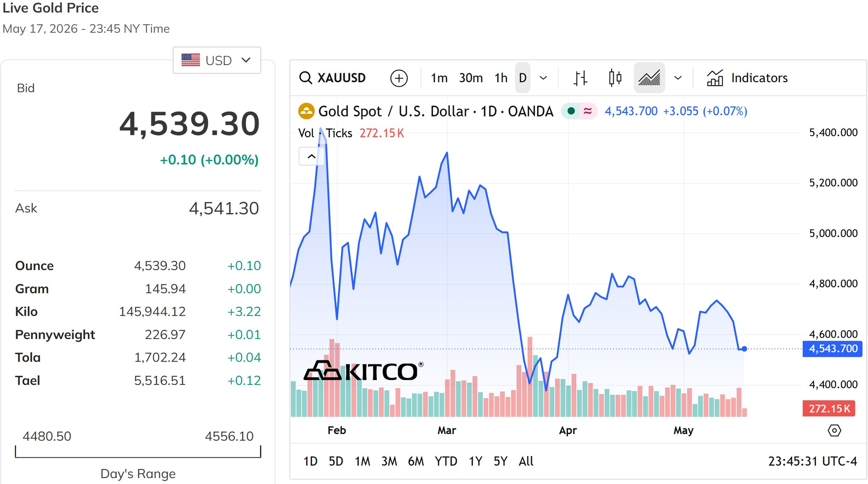Expand the time interval dropdown arrow
Screen dimensions: 868x484
[x=543, y=78]
